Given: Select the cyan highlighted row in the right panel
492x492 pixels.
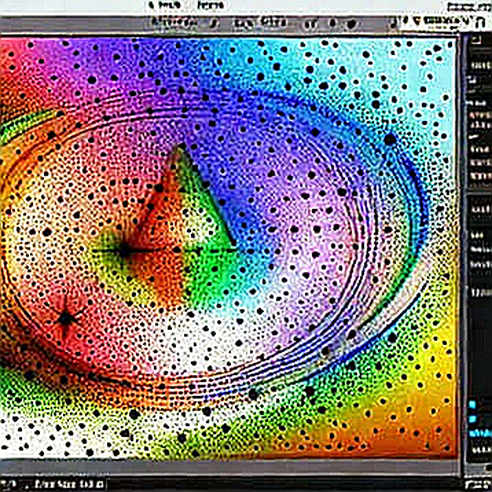Looking at the screenshot, I should tap(480, 433).
